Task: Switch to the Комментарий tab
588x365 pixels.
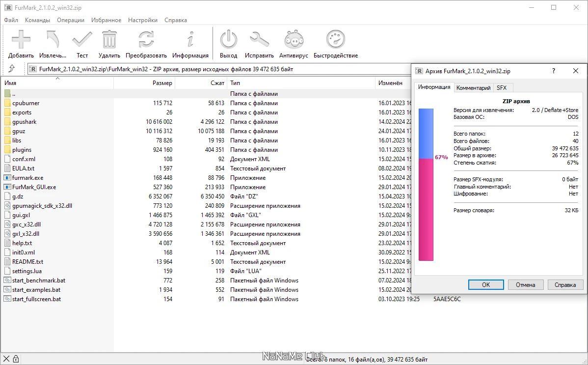Action: click(473, 88)
